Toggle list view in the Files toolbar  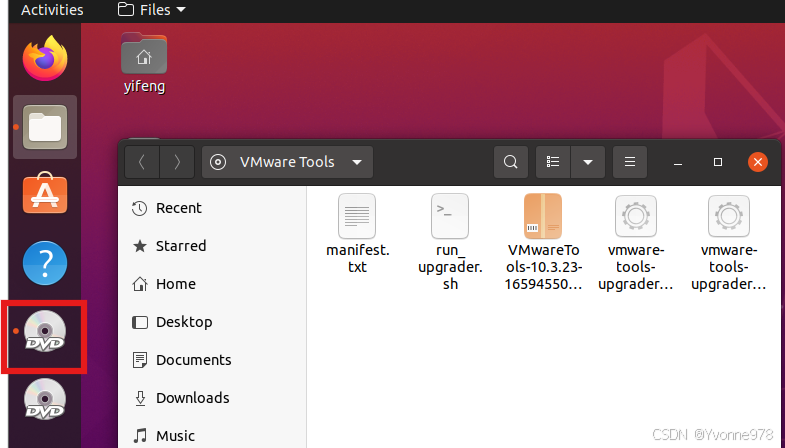point(553,162)
